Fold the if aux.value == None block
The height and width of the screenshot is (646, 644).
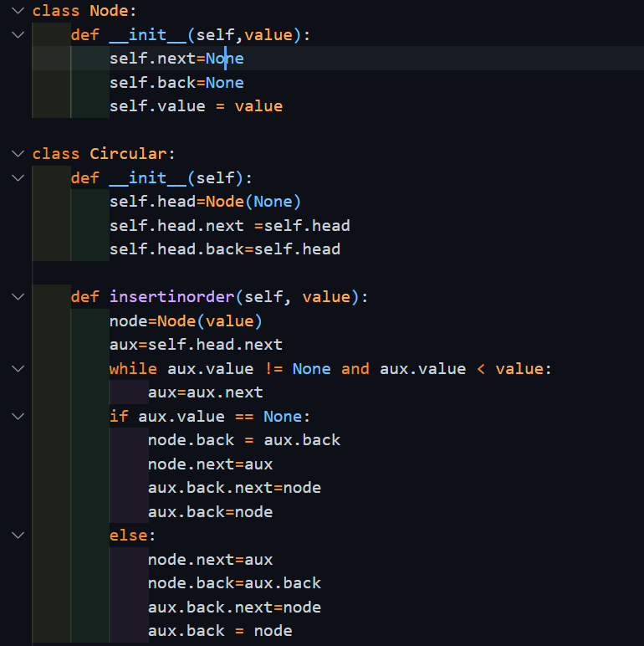tap(19, 417)
